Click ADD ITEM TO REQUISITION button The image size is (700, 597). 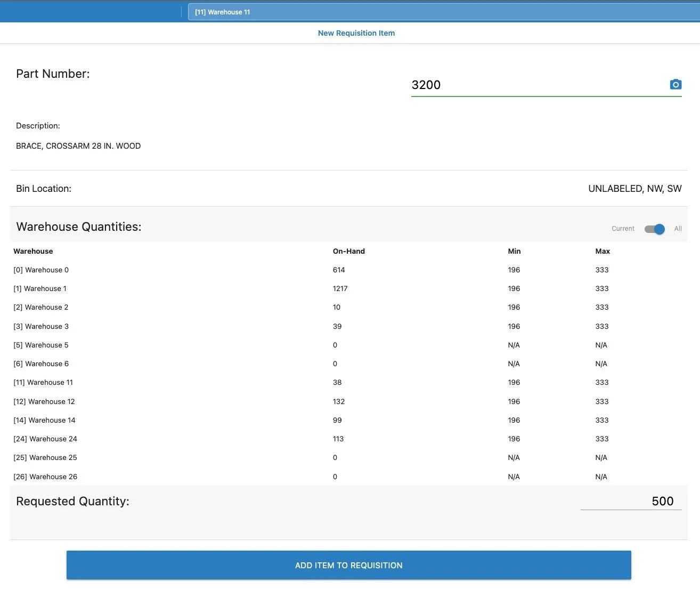point(349,565)
